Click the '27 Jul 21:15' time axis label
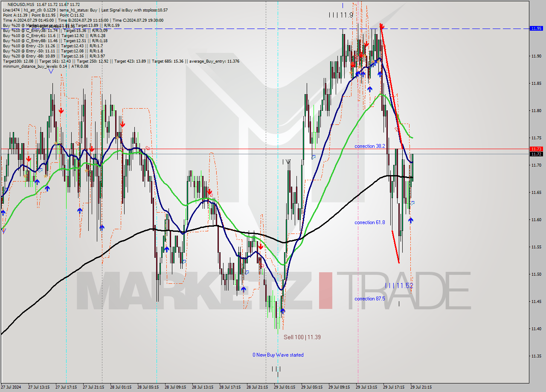Viewport: 546px width, 392px height. click(93, 387)
